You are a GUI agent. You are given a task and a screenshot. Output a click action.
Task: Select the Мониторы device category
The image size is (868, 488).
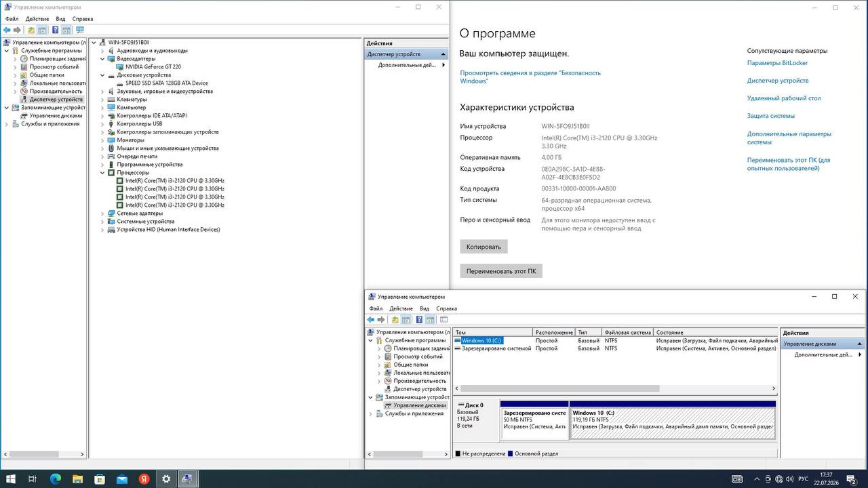pyautogui.click(x=131, y=140)
